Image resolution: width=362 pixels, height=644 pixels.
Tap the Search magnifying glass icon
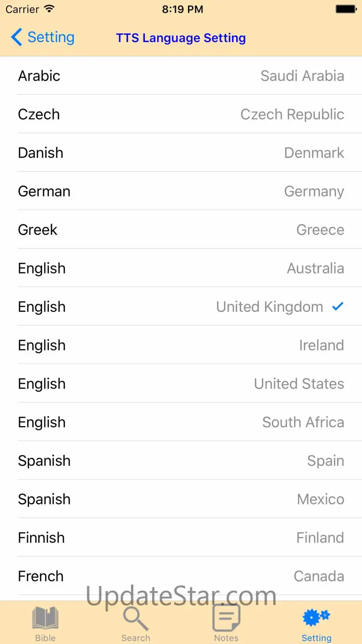tap(136, 618)
